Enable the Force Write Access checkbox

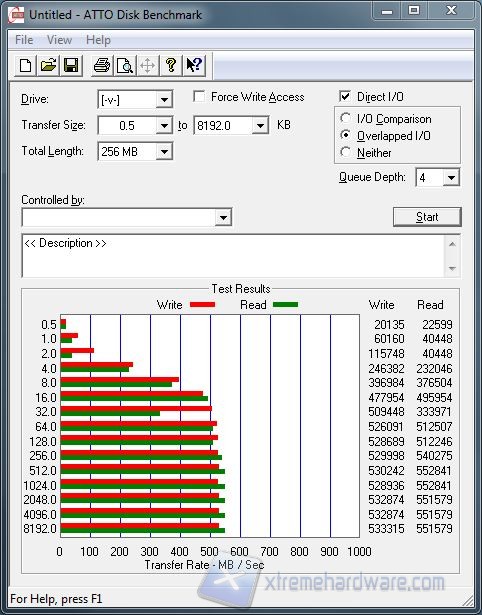pyautogui.click(x=199, y=96)
